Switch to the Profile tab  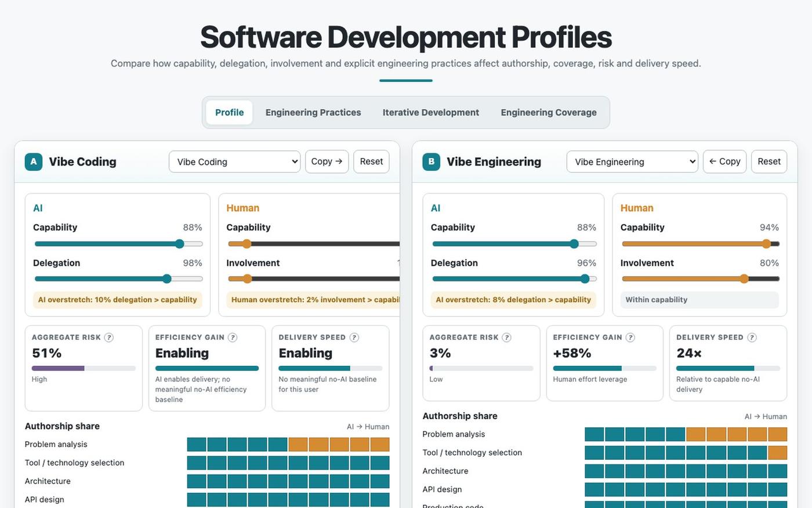coord(230,113)
